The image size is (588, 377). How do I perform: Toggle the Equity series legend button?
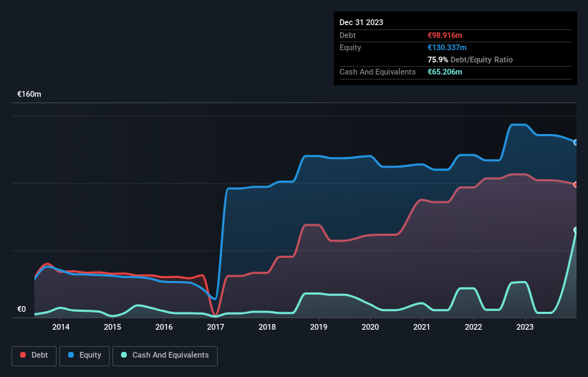[x=85, y=355]
